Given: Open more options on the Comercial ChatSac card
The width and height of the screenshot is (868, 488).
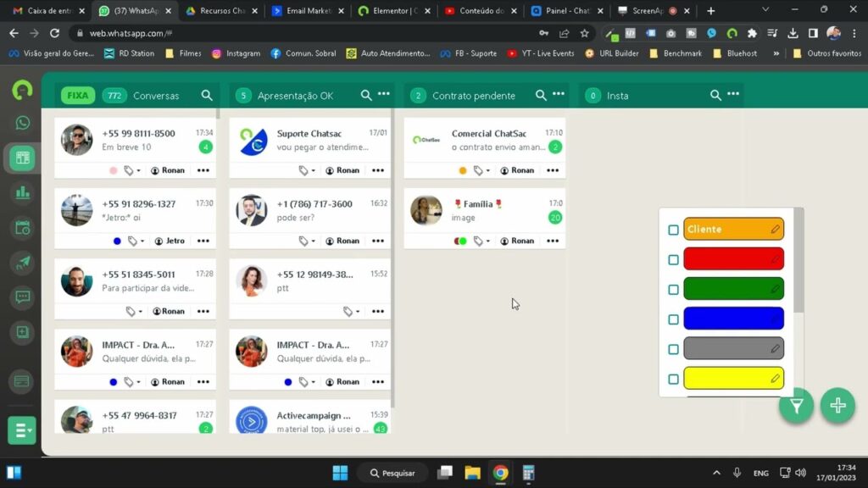Looking at the screenshot, I should point(553,170).
